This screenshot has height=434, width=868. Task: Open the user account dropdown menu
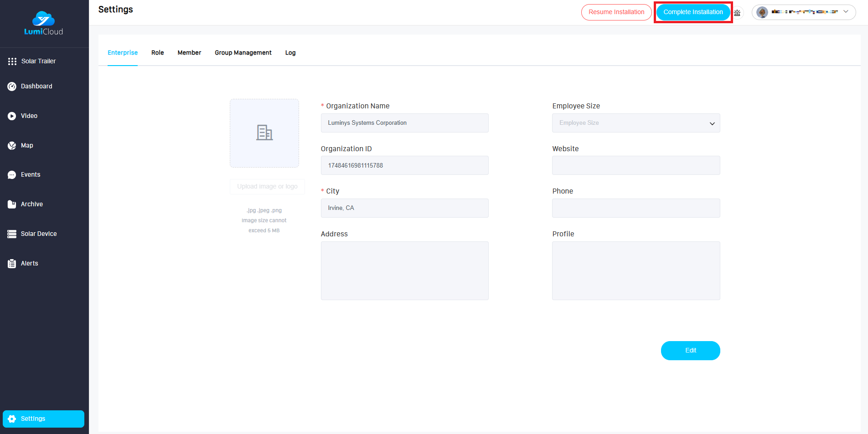(803, 12)
